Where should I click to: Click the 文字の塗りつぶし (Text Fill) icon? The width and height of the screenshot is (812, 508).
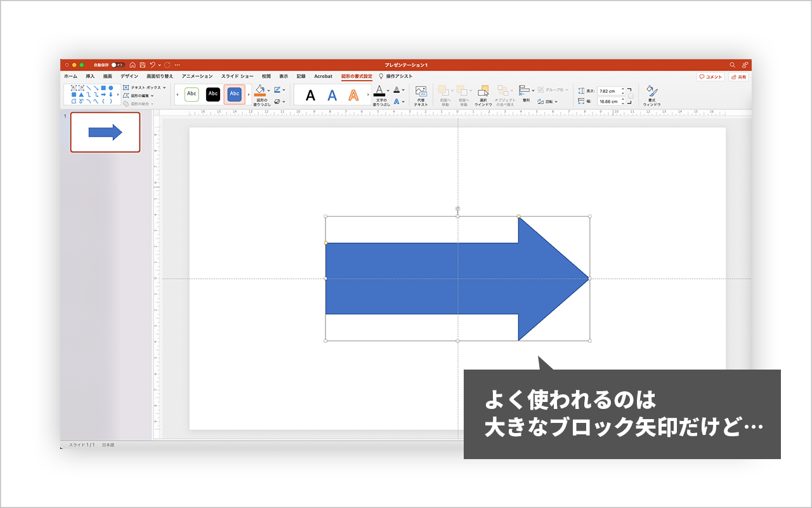380,91
